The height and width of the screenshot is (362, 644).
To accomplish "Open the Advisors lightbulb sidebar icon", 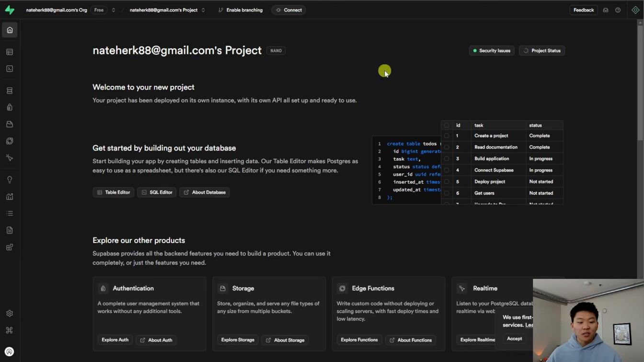I will pos(10,180).
